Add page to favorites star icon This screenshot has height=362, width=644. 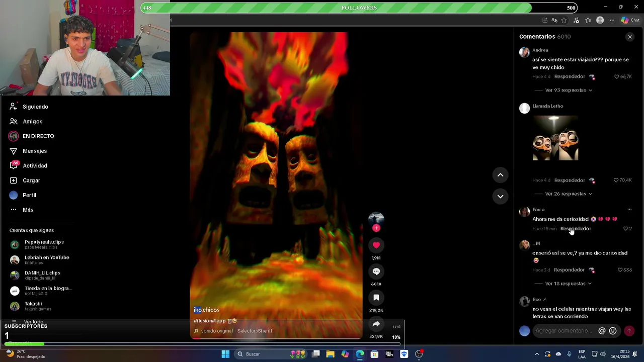(x=564, y=20)
